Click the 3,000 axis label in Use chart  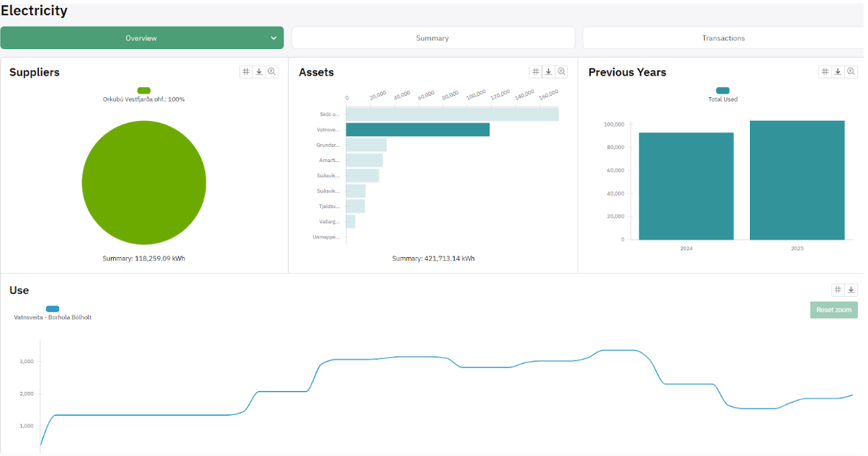(27, 361)
